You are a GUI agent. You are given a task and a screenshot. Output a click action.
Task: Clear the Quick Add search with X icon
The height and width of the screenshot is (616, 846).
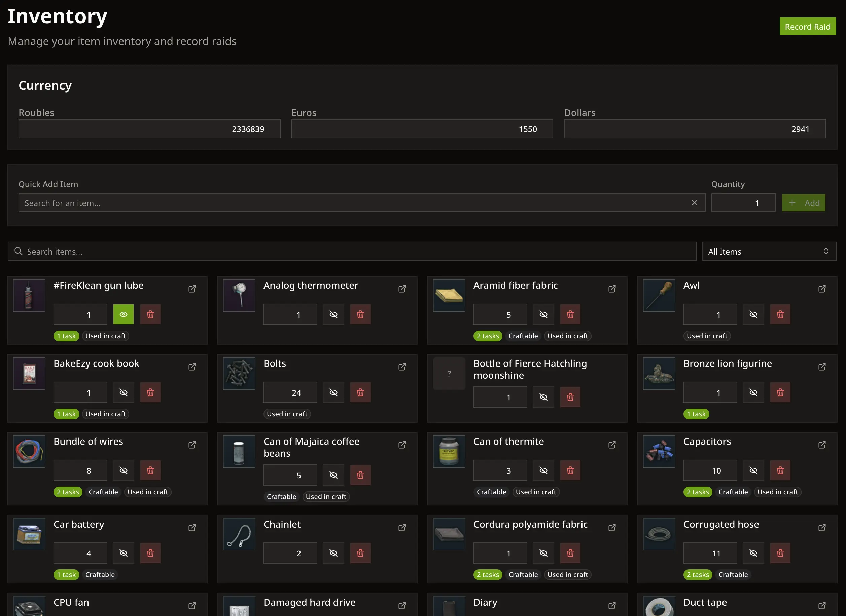(x=695, y=202)
